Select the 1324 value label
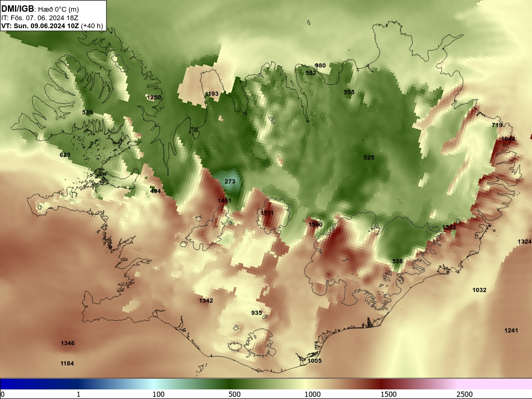This screenshot has height=399, width=532. pos(525,242)
